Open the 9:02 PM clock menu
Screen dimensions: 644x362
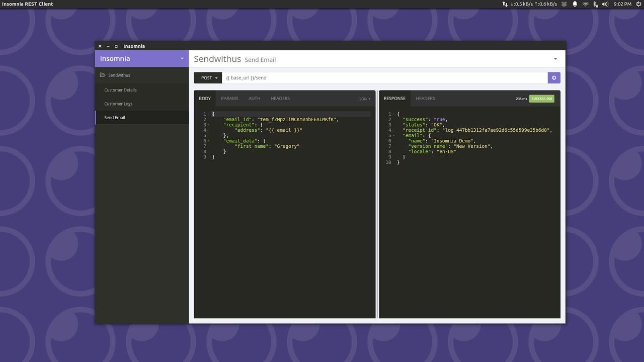pos(622,4)
